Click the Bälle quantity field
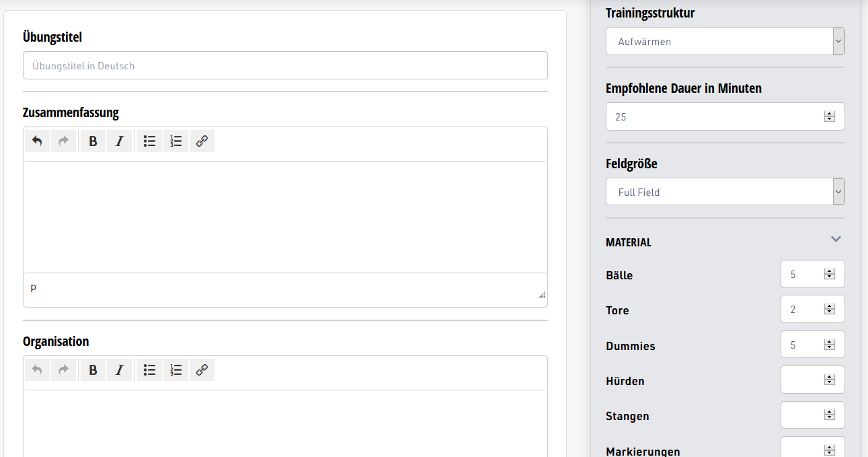 point(812,274)
